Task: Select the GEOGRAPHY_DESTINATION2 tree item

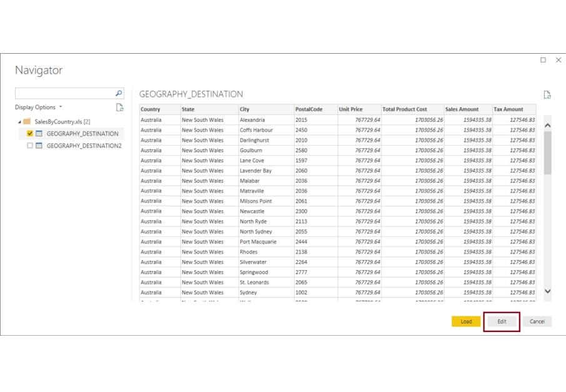Action: pyautogui.click(x=84, y=146)
